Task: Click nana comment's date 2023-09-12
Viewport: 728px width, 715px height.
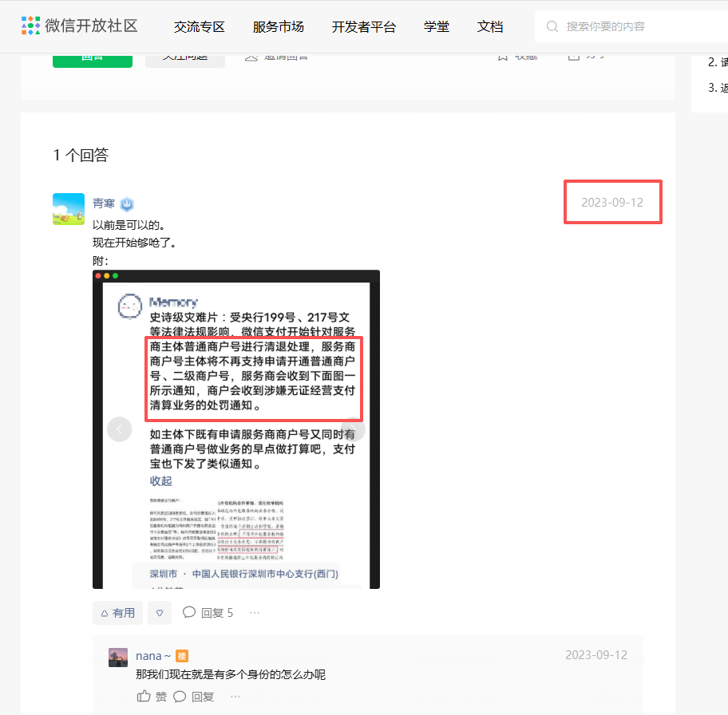Action: [596, 654]
